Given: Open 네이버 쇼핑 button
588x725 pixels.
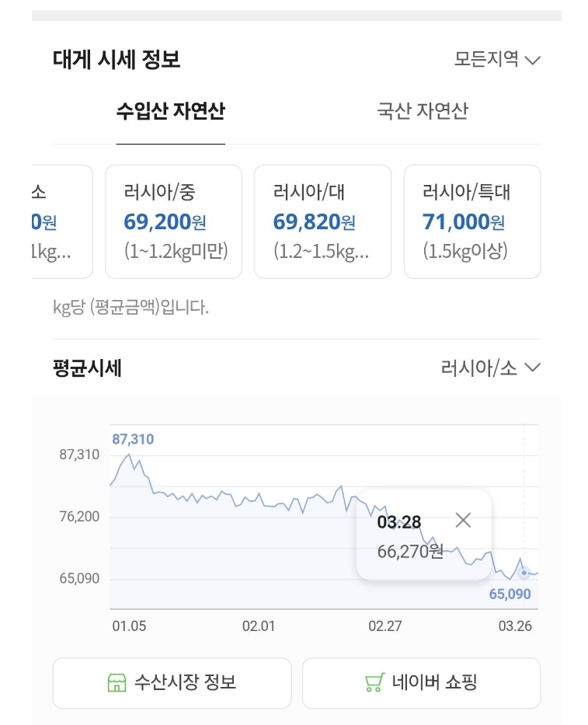Looking at the screenshot, I should [x=421, y=683].
